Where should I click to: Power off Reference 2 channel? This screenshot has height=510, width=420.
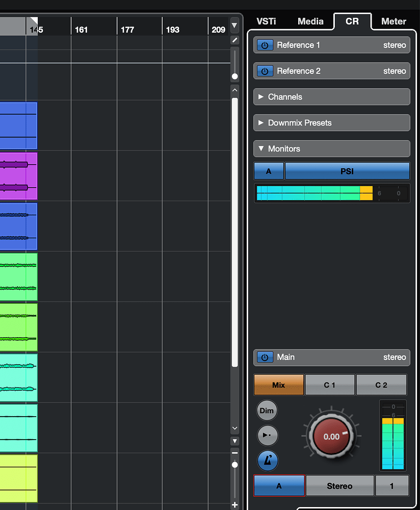tap(265, 71)
